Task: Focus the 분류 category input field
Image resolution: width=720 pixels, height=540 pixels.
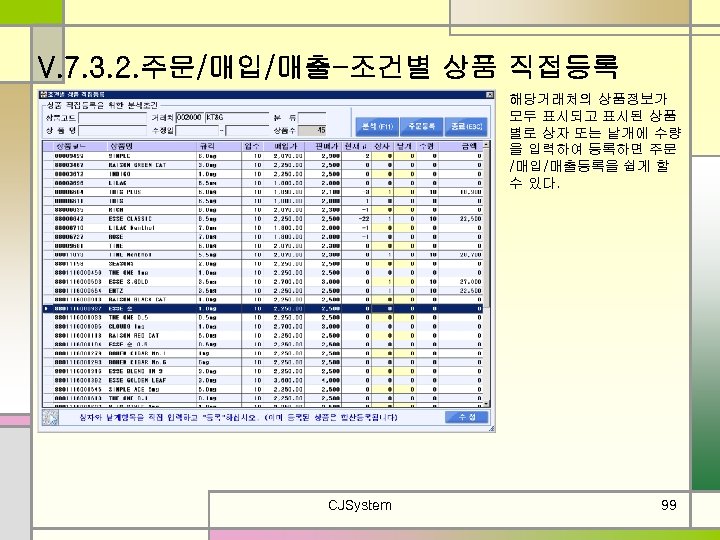Action: (312, 118)
